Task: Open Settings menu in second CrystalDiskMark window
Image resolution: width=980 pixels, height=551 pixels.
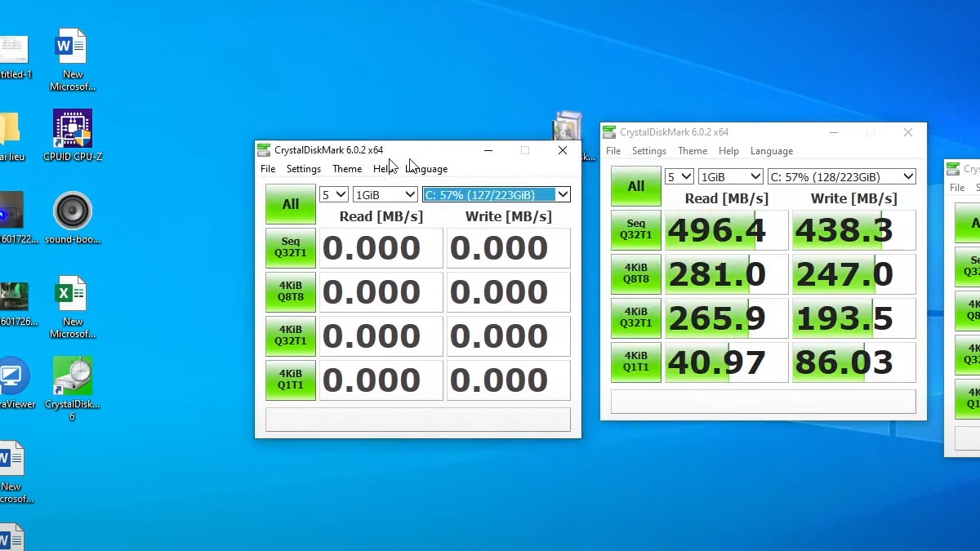Action: click(649, 151)
